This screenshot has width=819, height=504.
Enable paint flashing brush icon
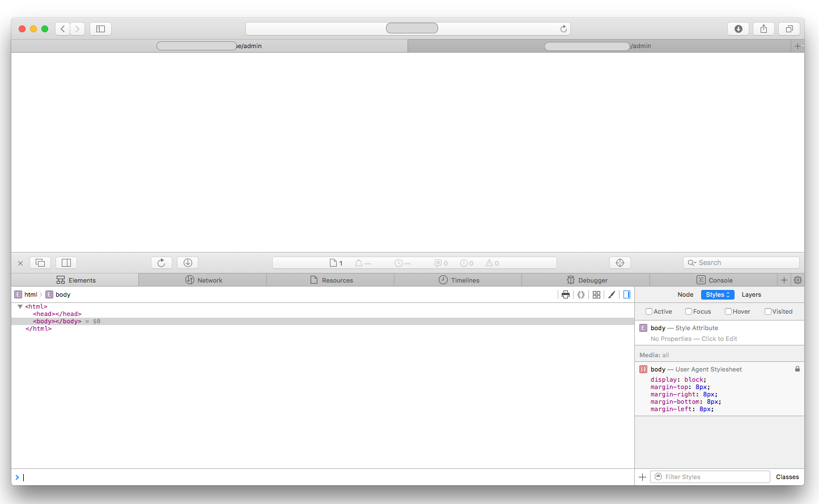[x=612, y=294]
